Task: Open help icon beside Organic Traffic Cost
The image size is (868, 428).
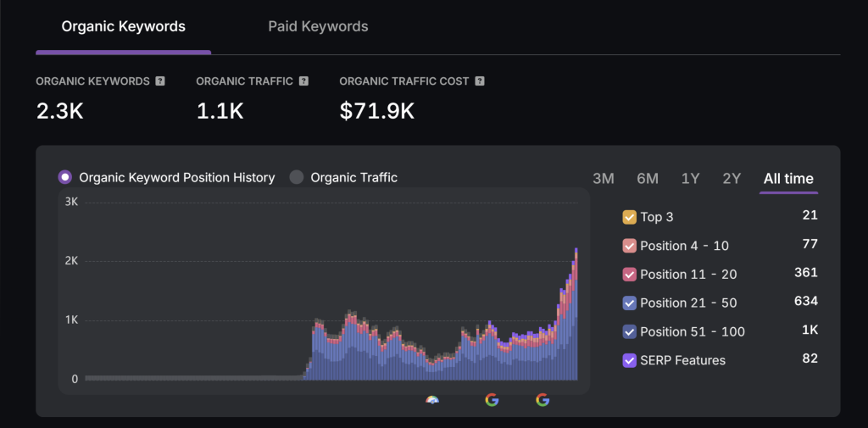Action: point(480,81)
